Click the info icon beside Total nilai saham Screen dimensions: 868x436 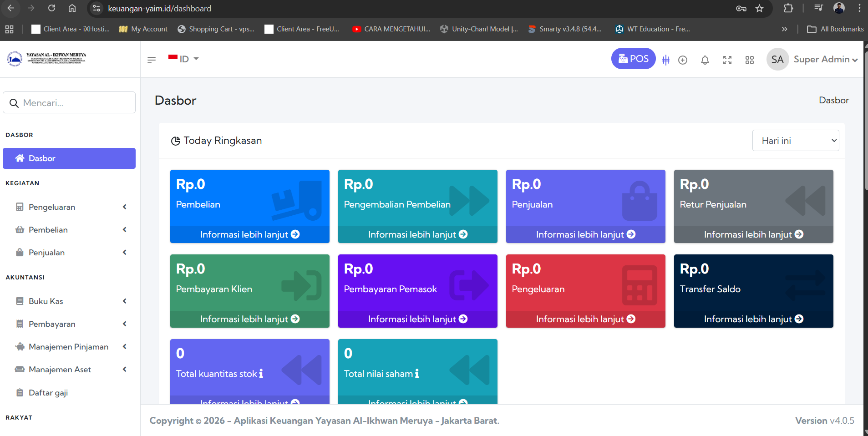click(416, 374)
